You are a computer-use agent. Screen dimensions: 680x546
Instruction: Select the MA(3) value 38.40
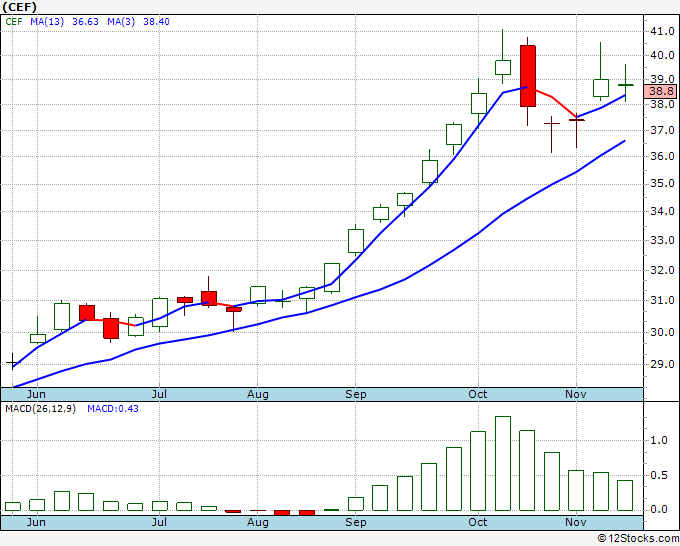coord(156,22)
